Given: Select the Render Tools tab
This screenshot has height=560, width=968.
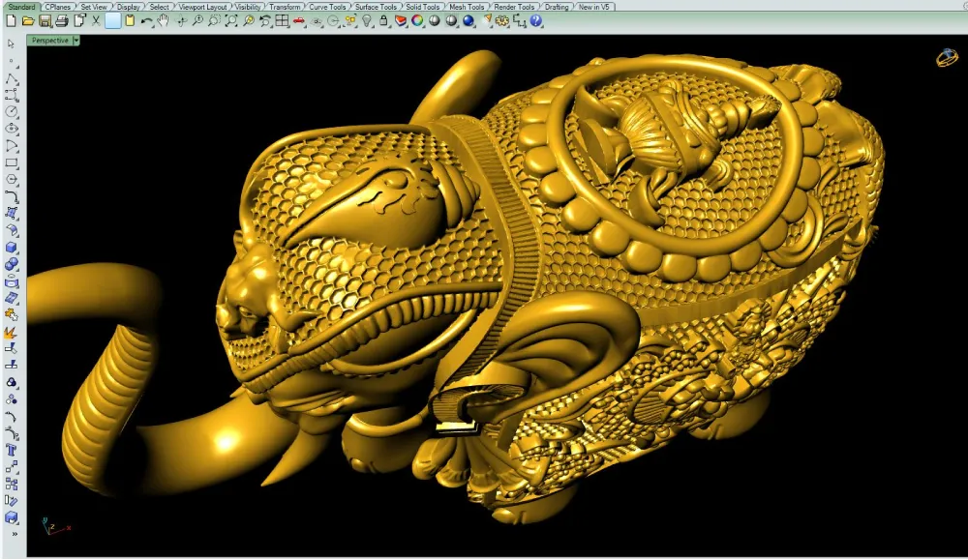Looking at the screenshot, I should [x=514, y=7].
